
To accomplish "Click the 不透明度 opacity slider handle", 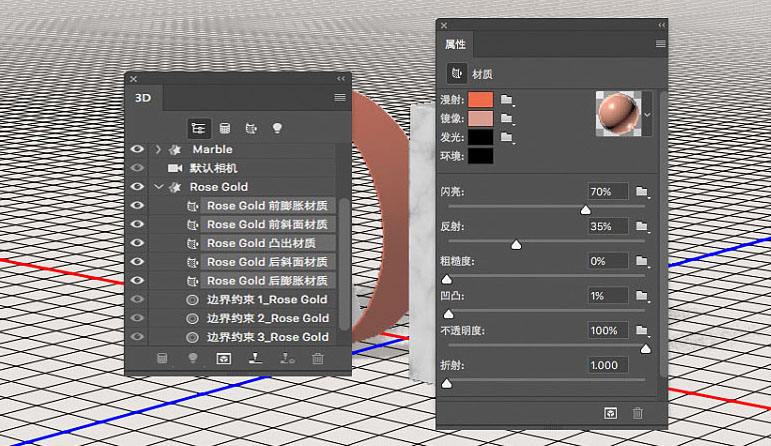I will pyautogui.click(x=646, y=349).
